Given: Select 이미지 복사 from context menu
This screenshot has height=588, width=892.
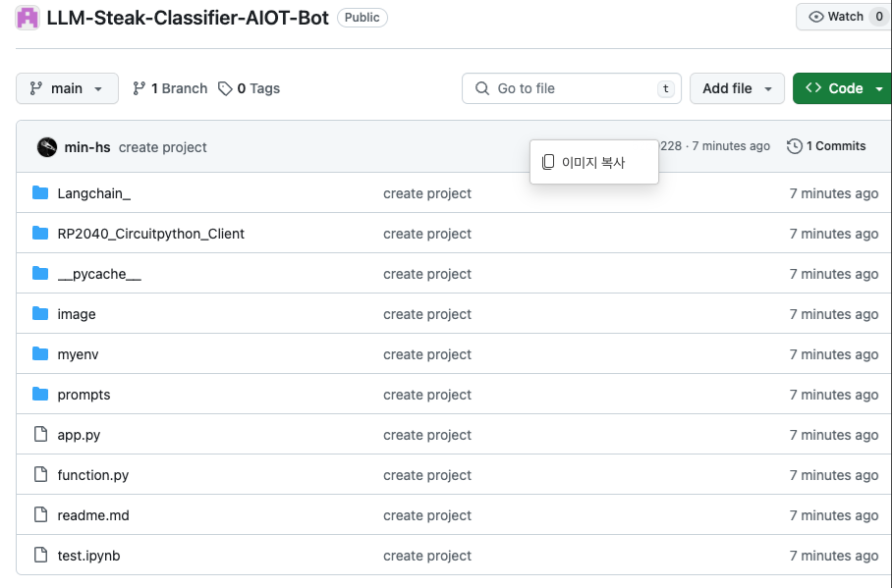Looking at the screenshot, I should 594,162.
